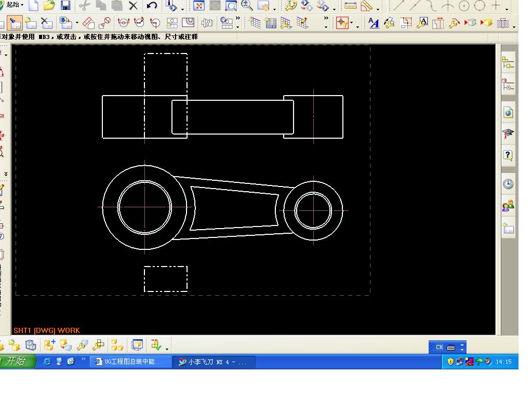This screenshot has height=399, width=532.
Task: Select the Zoom window tool
Action: click(x=231, y=5)
